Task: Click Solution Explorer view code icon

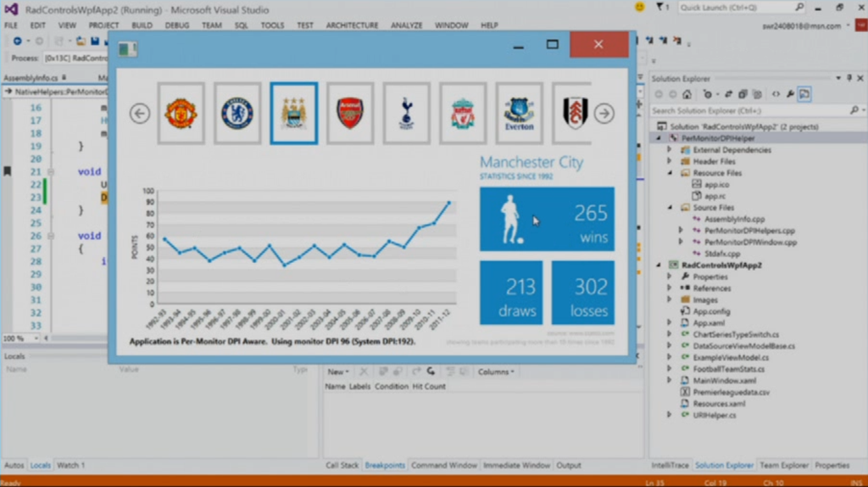Action: tap(776, 94)
